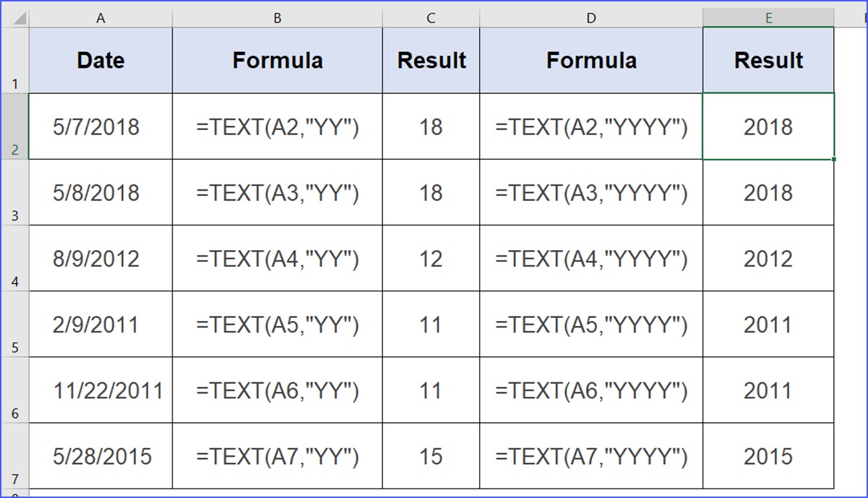Viewport: 868px width, 498px height.
Task: Click the Date header cell
Action: tap(100, 61)
